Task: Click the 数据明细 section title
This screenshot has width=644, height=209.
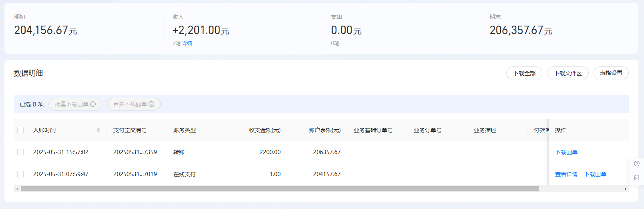Action: coord(28,73)
